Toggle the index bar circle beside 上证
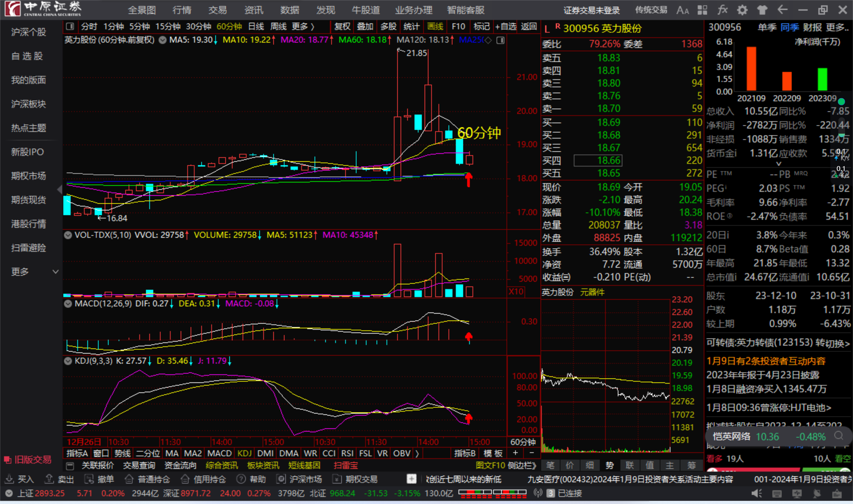Image resolution: width=853 pixels, height=504 pixels. [9, 493]
